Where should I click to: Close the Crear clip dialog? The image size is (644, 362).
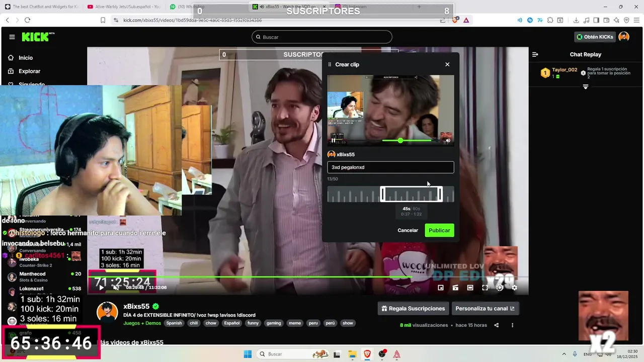pos(447,64)
